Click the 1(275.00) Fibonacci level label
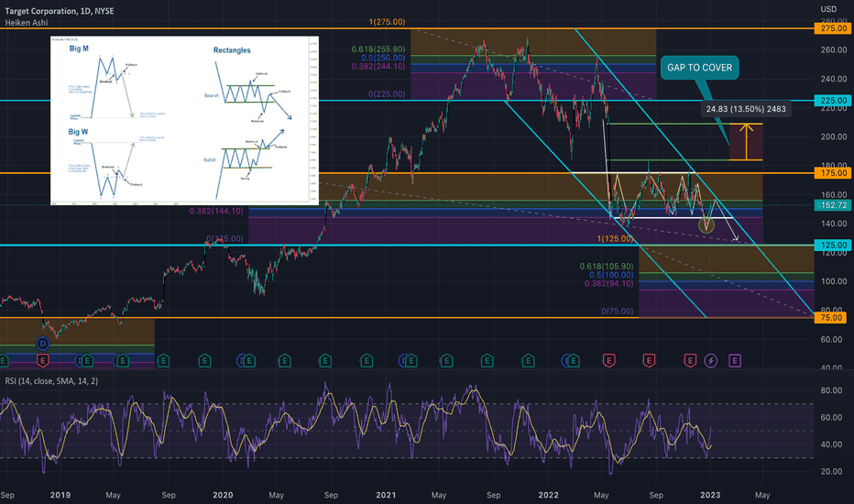The image size is (854, 504). click(x=387, y=22)
